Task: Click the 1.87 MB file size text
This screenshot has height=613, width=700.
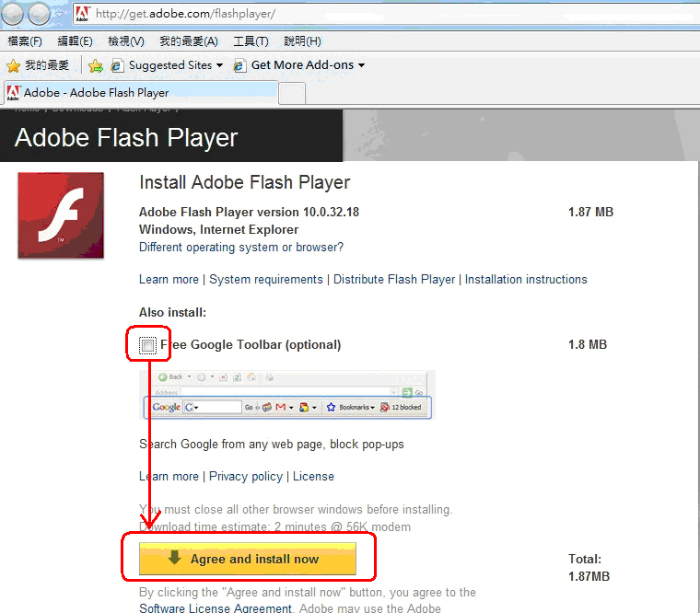Action: [590, 212]
